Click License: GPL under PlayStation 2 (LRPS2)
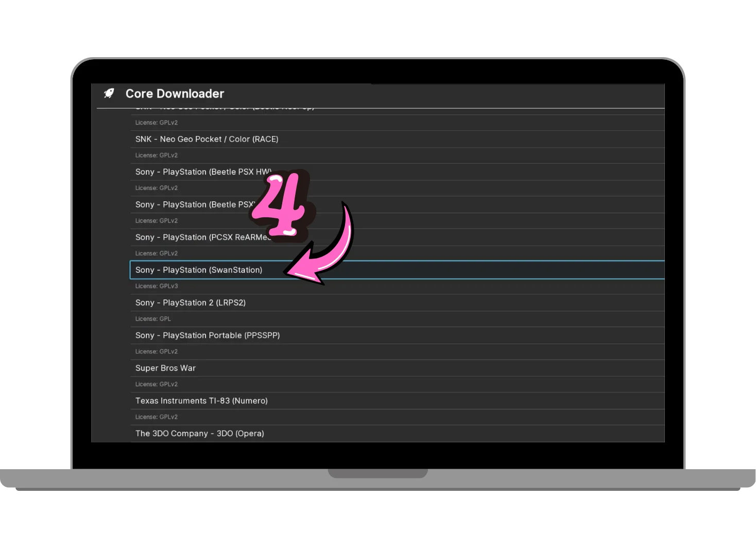Image resolution: width=756 pixels, height=548 pixels. click(x=153, y=319)
